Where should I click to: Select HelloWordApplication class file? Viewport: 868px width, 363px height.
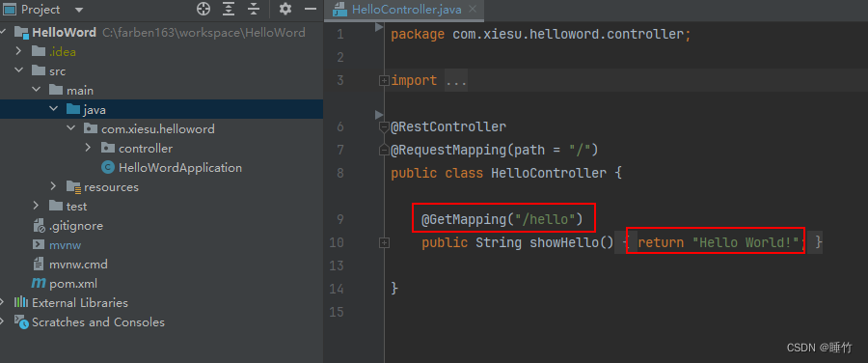180,167
